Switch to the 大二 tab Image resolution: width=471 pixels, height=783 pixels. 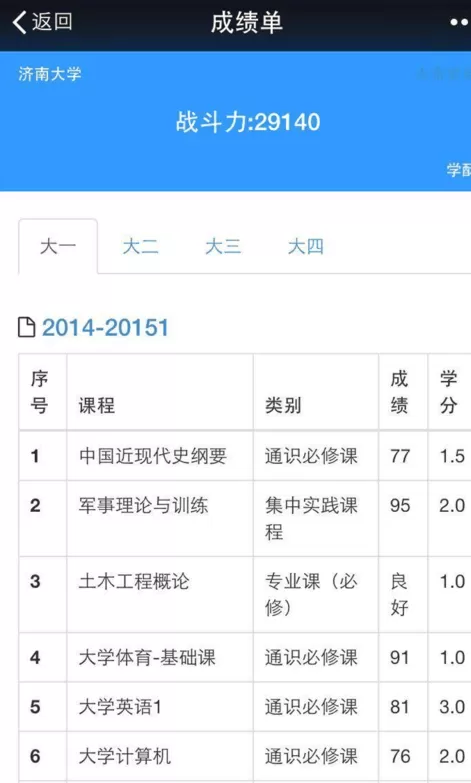tap(140, 246)
